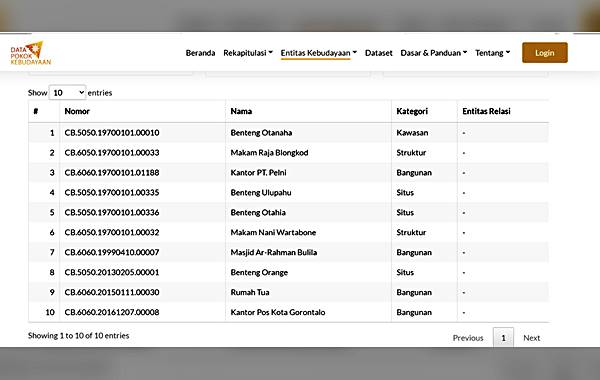Click the name Makam Nani Wartabone

click(273, 232)
